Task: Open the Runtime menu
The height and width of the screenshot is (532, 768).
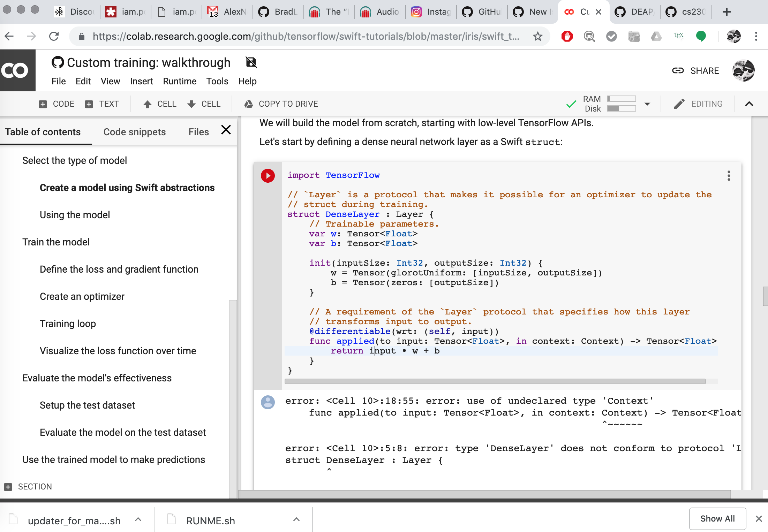Action: click(x=180, y=81)
